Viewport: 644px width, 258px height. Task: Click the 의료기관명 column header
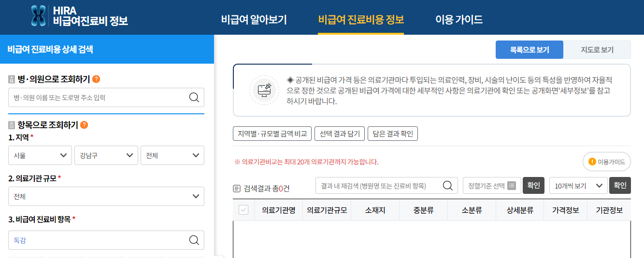click(x=278, y=210)
